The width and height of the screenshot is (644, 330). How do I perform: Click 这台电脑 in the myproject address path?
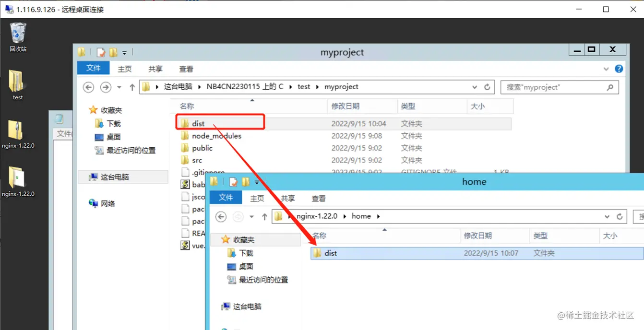178,87
